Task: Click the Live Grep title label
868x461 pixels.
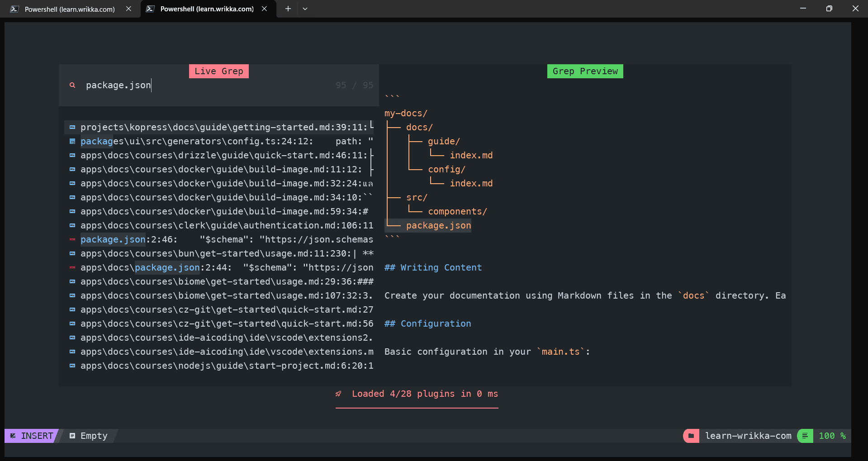Action: (219, 71)
